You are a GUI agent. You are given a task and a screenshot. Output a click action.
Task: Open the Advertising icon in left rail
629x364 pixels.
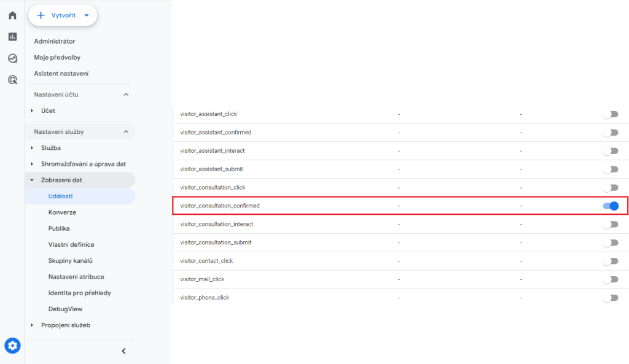point(12,80)
